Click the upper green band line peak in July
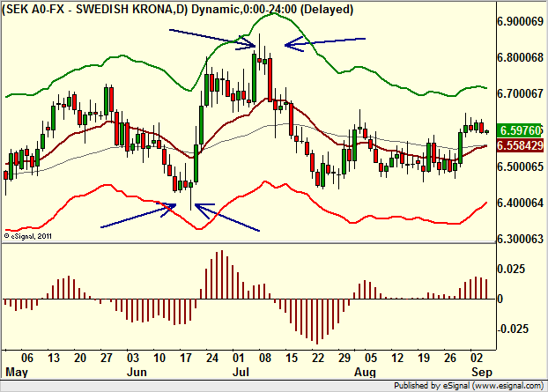This screenshot has width=548, height=392. click(x=274, y=13)
